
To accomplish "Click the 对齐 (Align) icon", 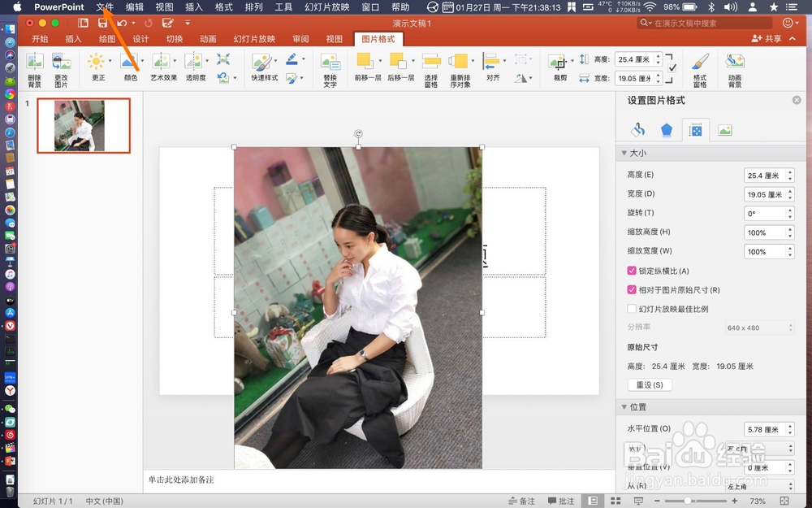I will [493, 63].
